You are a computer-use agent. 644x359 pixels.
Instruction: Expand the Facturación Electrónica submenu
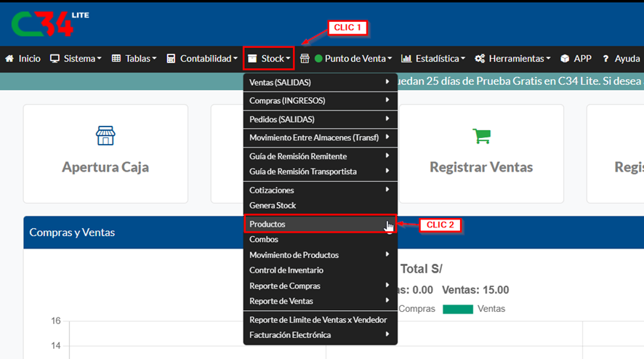(290, 335)
